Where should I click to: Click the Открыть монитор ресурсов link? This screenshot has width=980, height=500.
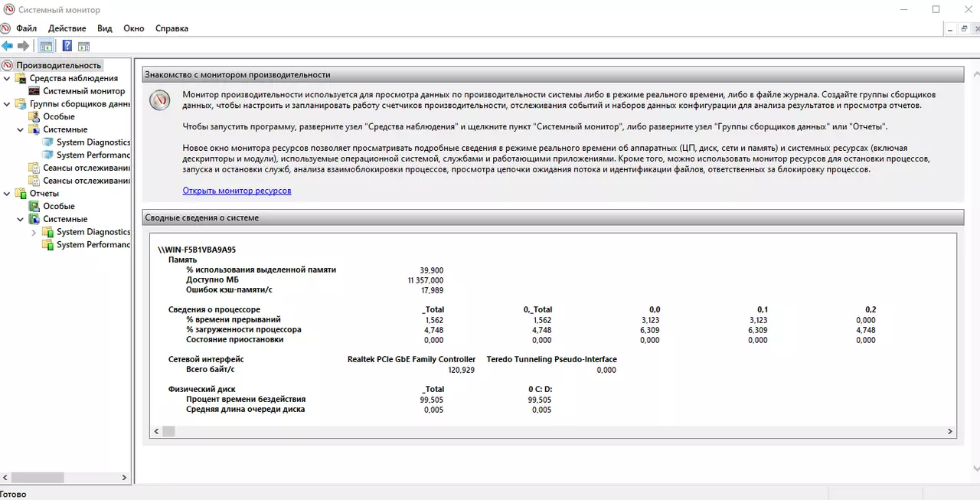coord(237,191)
